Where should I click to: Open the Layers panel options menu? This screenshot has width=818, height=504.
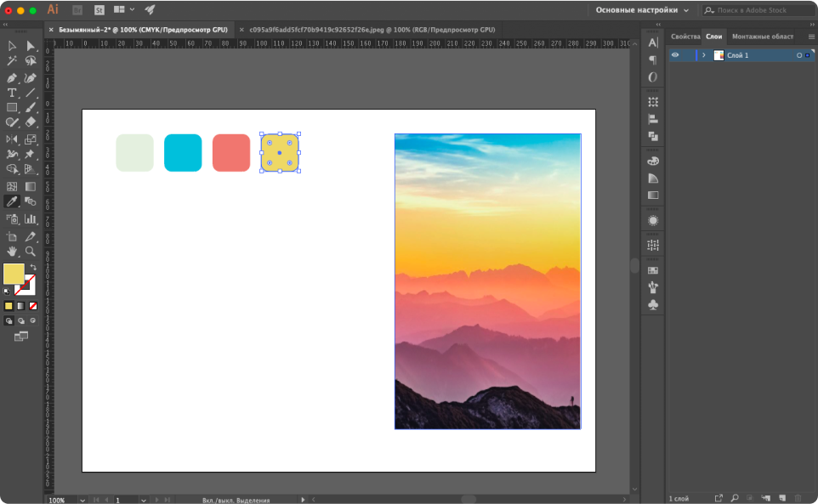811,37
